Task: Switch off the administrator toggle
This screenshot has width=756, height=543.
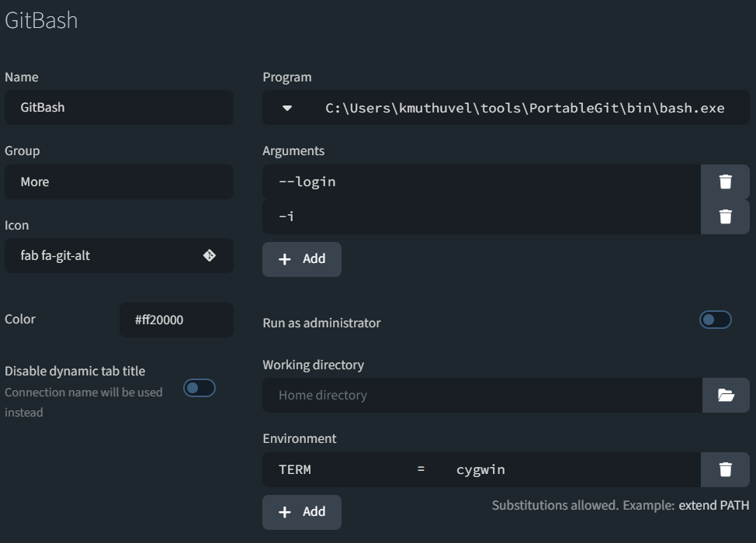Action: 715,320
